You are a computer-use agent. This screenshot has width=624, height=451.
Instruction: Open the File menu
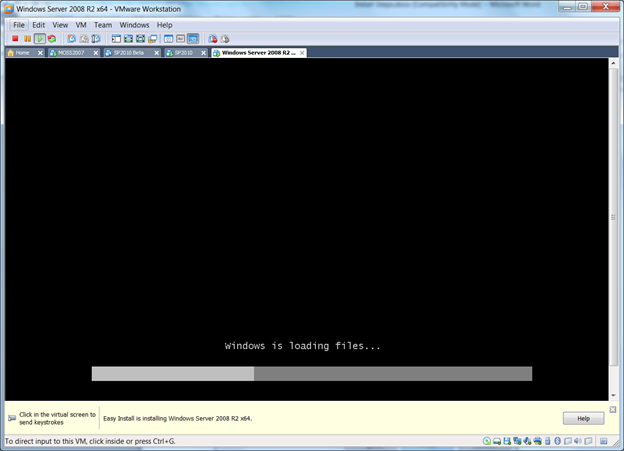click(x=19, y=25)
